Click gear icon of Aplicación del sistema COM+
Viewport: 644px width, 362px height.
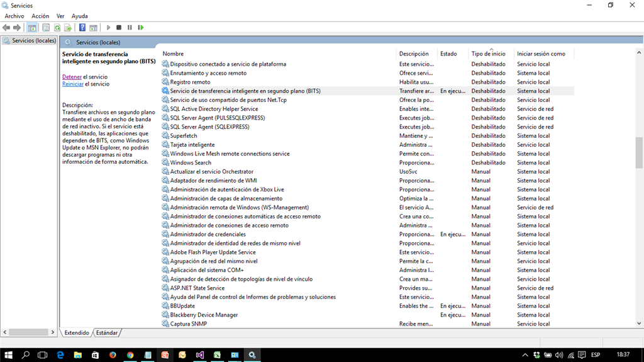pos(165,270)
